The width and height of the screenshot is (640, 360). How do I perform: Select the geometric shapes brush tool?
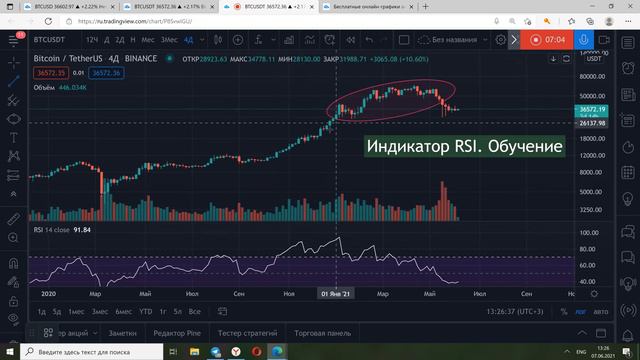click(x=13, y=119)
